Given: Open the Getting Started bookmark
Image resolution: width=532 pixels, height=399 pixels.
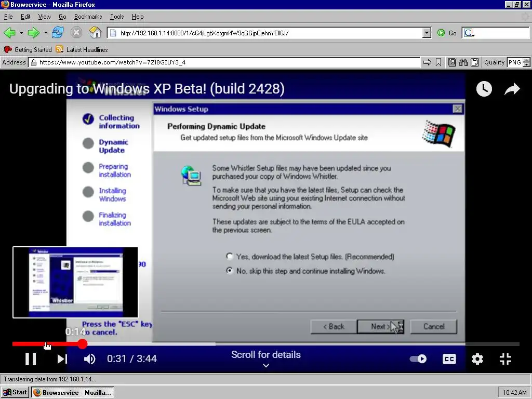Looking at the screenshot, I should point(28,49).
